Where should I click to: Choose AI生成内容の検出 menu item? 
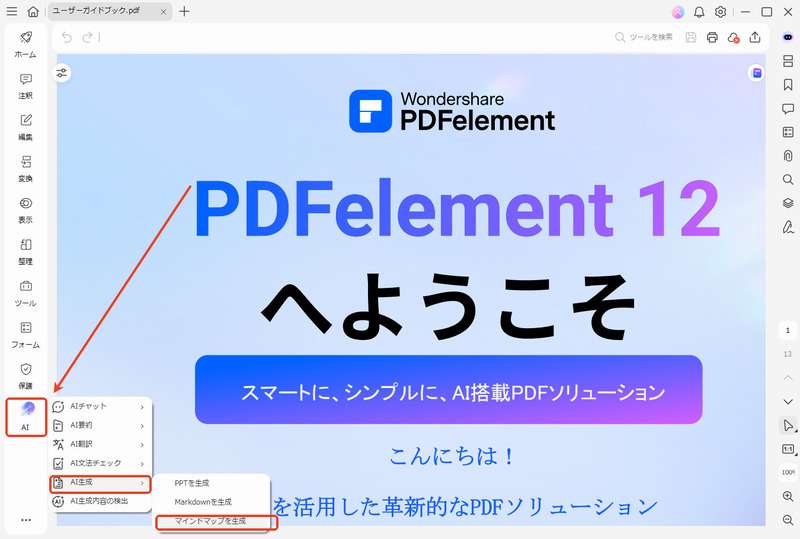(101, 501)
